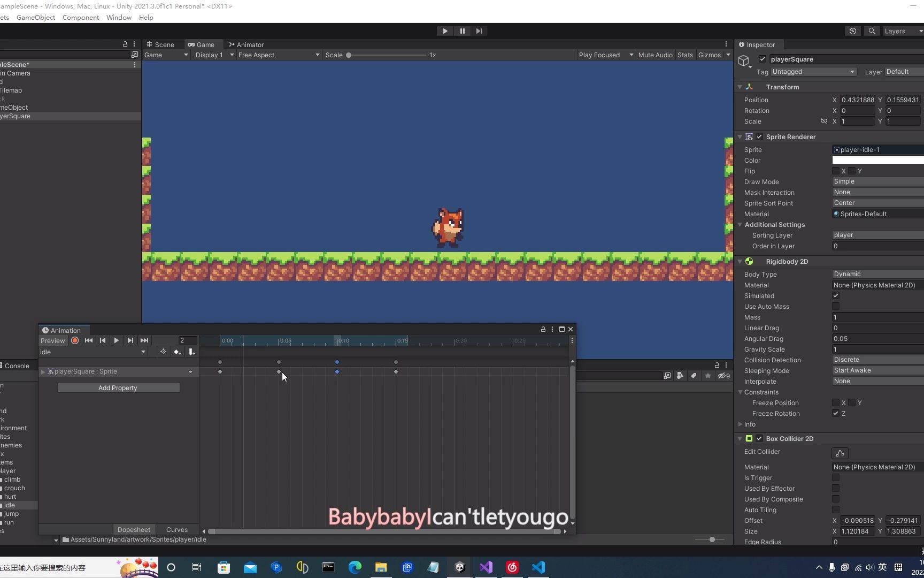924x578 pixels.
Task: Open the search tool in the top toolbar
Action: pyautogui.click(x=871, y=31)
